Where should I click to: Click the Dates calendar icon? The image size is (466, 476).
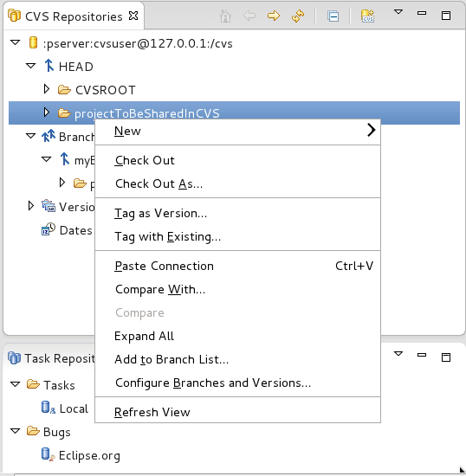[x=49, y=229]
